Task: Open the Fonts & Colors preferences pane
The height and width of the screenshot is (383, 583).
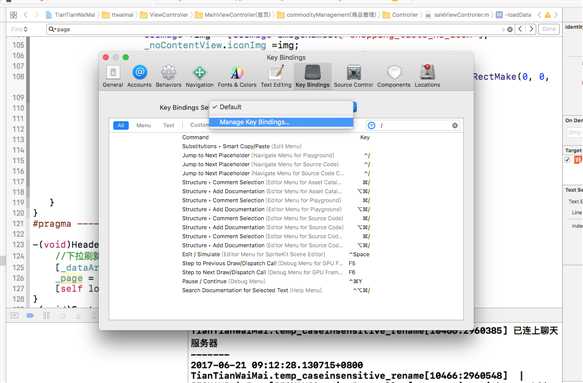Action: coord(237,76)
